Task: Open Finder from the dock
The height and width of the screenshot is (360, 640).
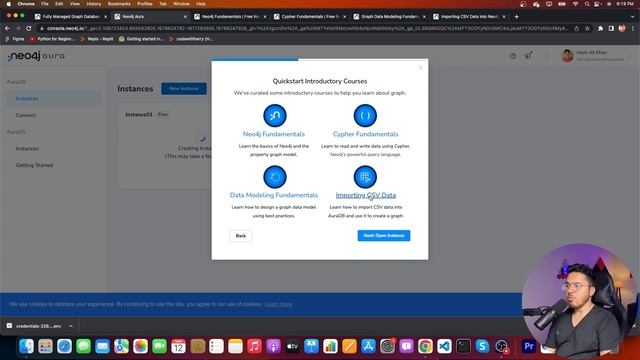Action: 27,346
